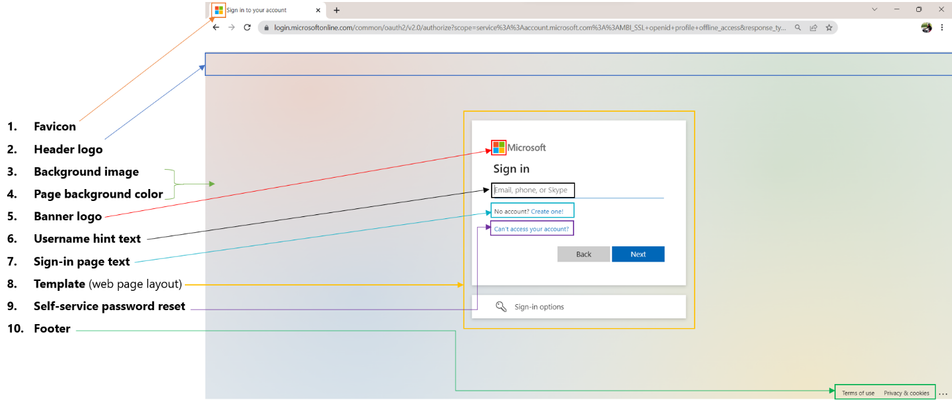The width and height of the screenshot is (952, 400).
Task: Click the Next button
Action: point(638,254)
